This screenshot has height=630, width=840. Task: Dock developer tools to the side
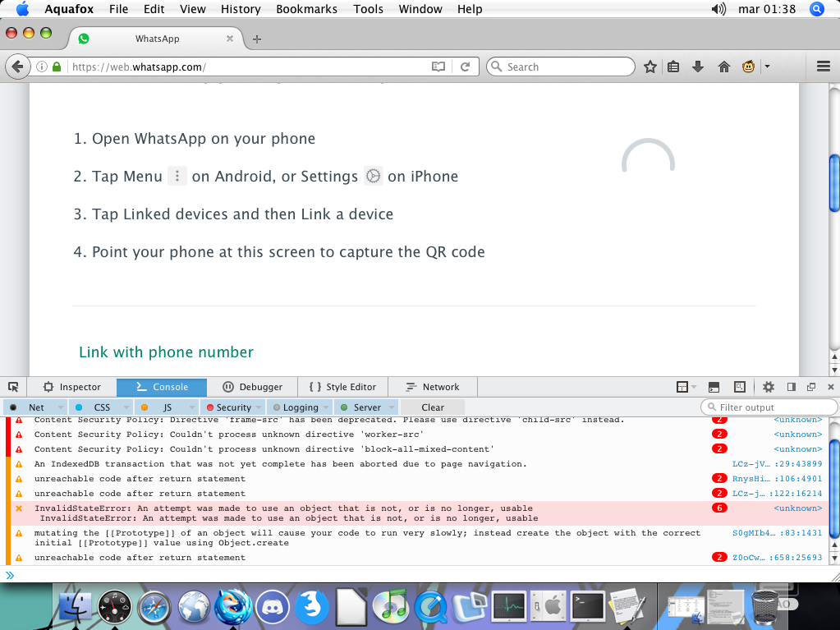pos(792,387)
